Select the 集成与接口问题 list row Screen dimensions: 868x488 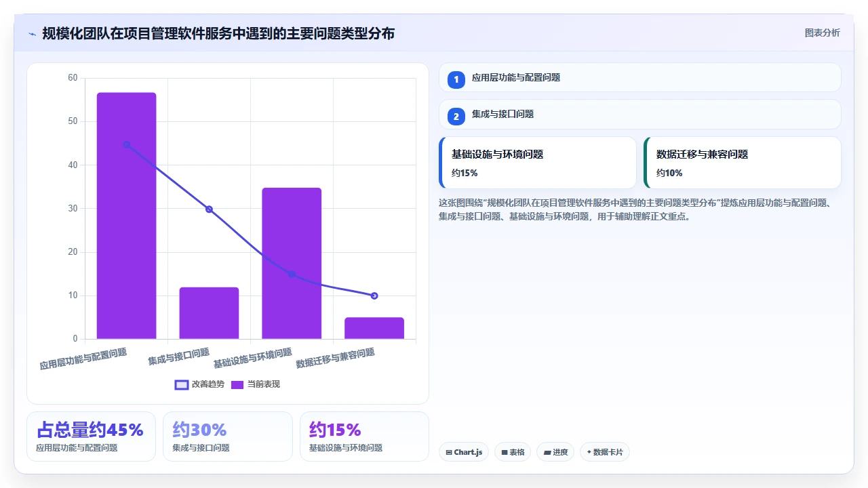tap(640, 114)
